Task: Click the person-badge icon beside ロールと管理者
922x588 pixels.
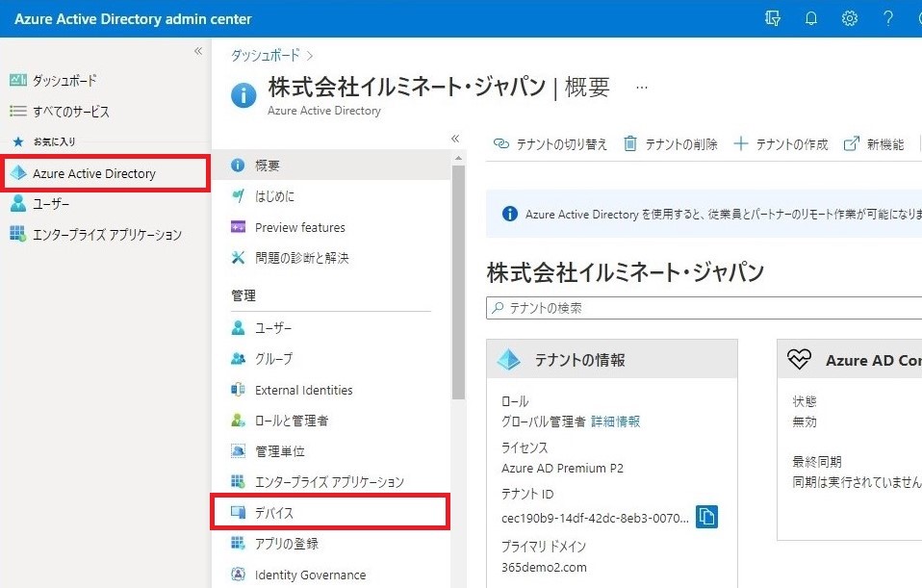Action: [x=238, y=421]
